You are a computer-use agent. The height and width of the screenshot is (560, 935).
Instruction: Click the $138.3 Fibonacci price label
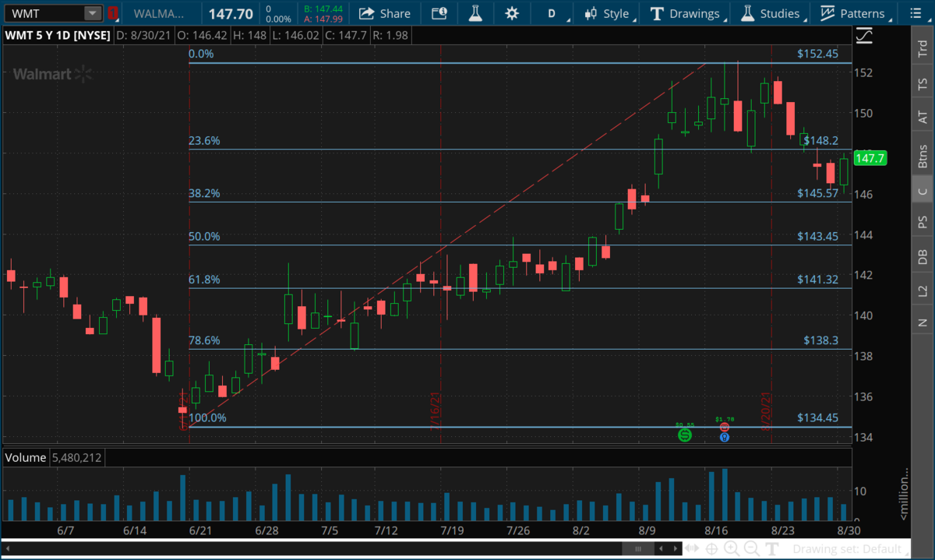(821, 340)
